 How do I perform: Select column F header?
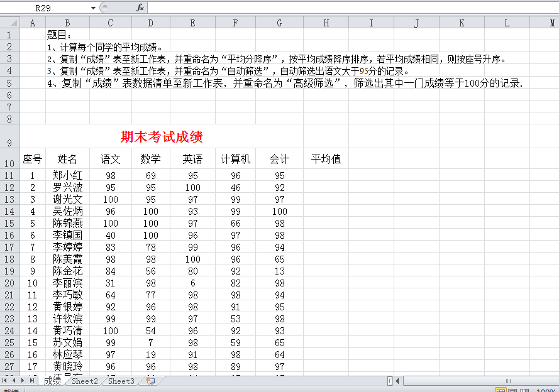pos(235,23)
